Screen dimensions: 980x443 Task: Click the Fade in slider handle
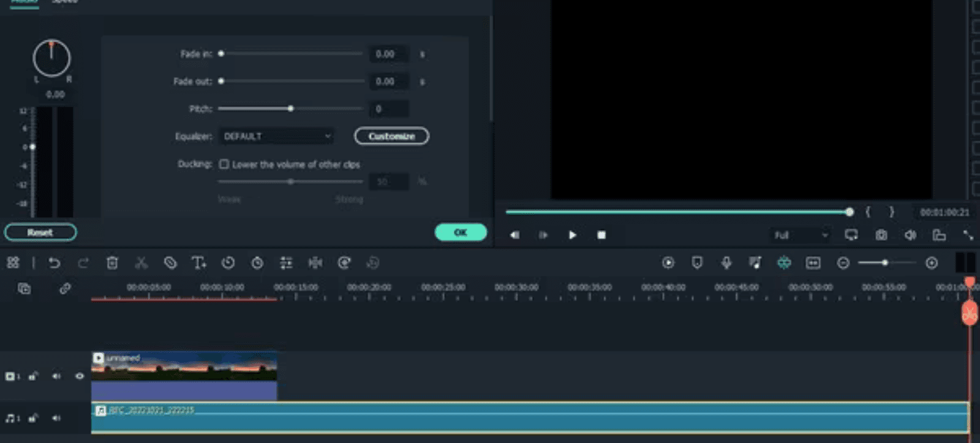click(221, 54)
